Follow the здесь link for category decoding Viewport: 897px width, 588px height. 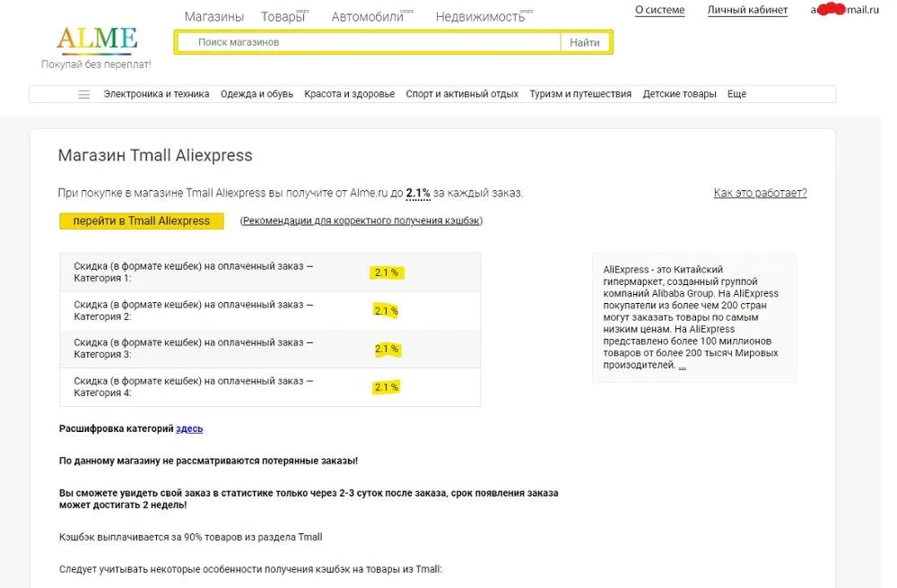pyautogui.click(x=189, y=428)
